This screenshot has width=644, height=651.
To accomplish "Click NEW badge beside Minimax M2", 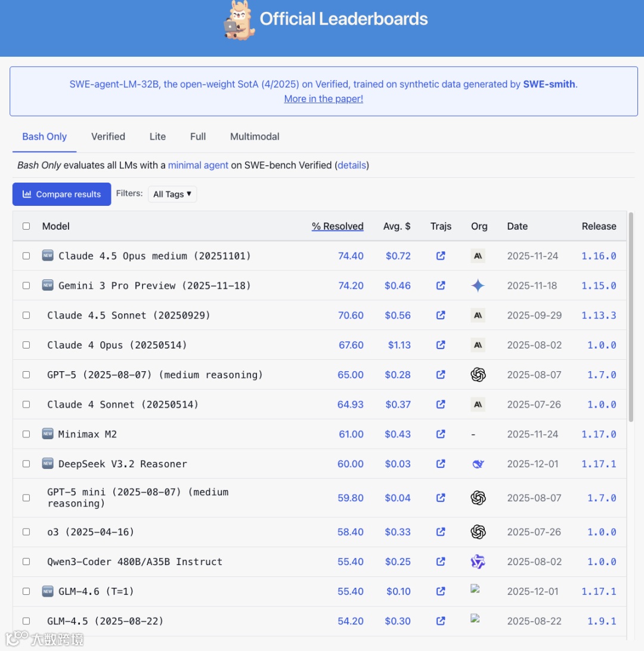I will click(x=48, y=434).
